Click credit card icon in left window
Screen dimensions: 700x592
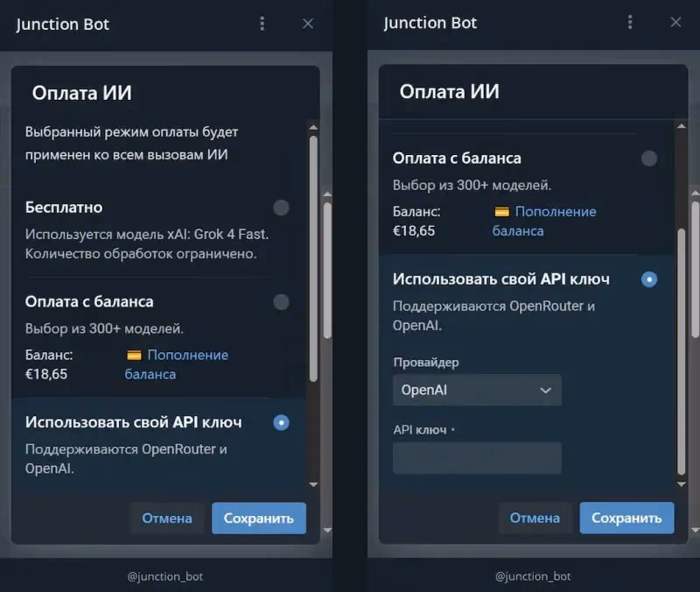[134, 356]
